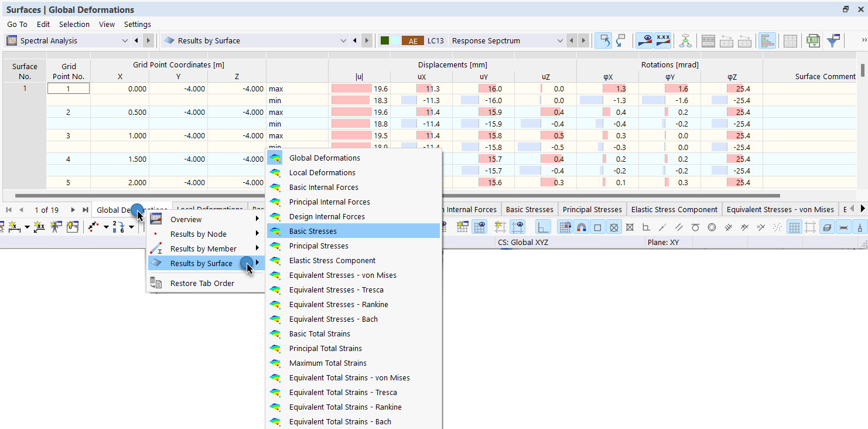Open the Results by Surface dropdown
The width and height of the screenshot is (868, 429).
point(344,40)
